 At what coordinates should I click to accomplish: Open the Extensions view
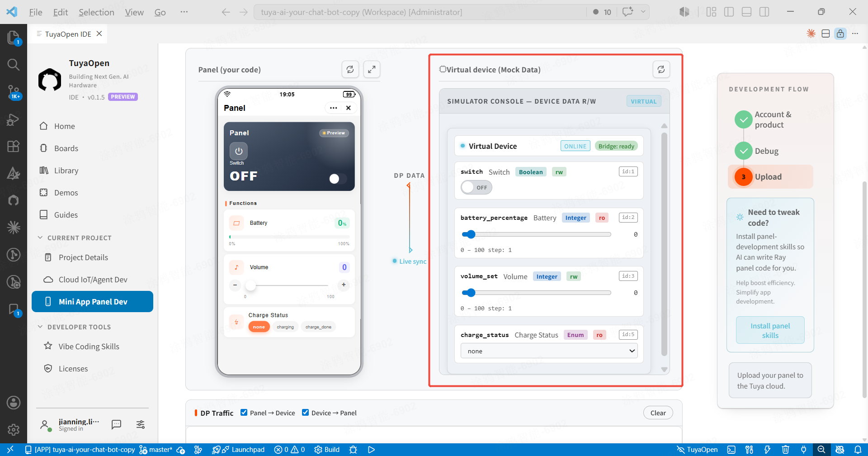point(13,146)
